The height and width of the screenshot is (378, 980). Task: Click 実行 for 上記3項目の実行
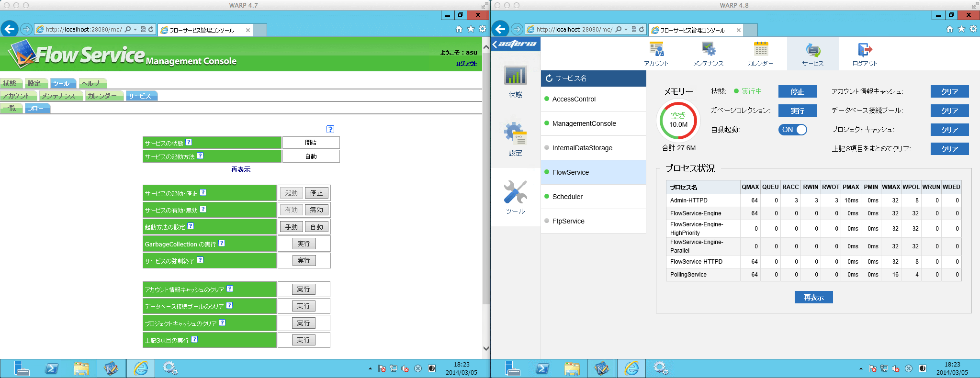tap(304, 340)
